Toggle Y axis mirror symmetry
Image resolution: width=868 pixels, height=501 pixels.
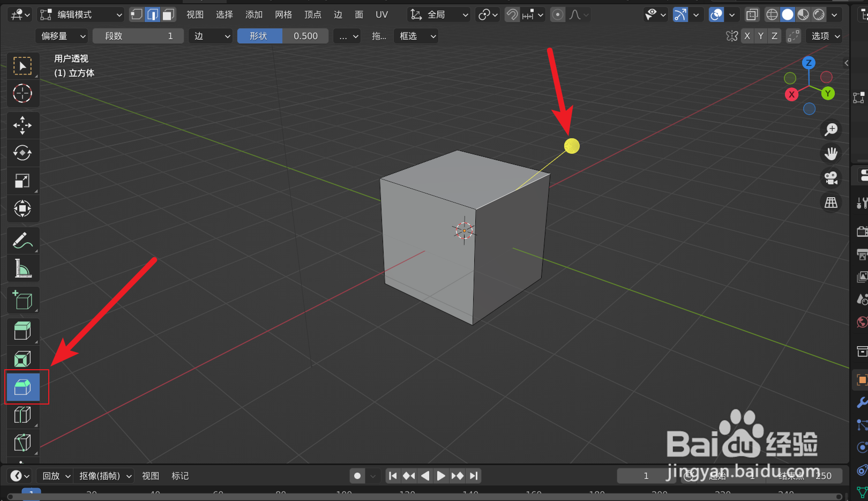[x=760, y=36]
